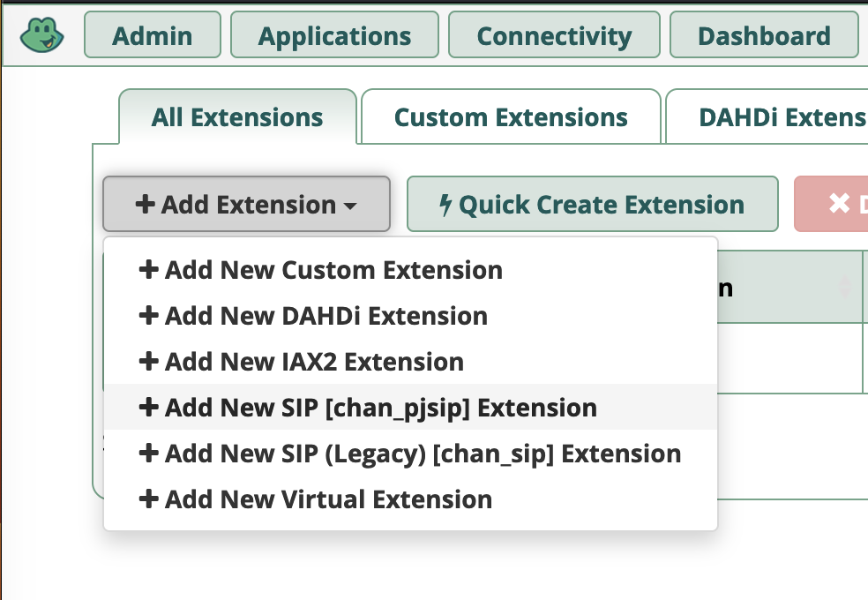Open the Admin menu
Viewport: 868px width, 600px height.
(x=152, y=35)
